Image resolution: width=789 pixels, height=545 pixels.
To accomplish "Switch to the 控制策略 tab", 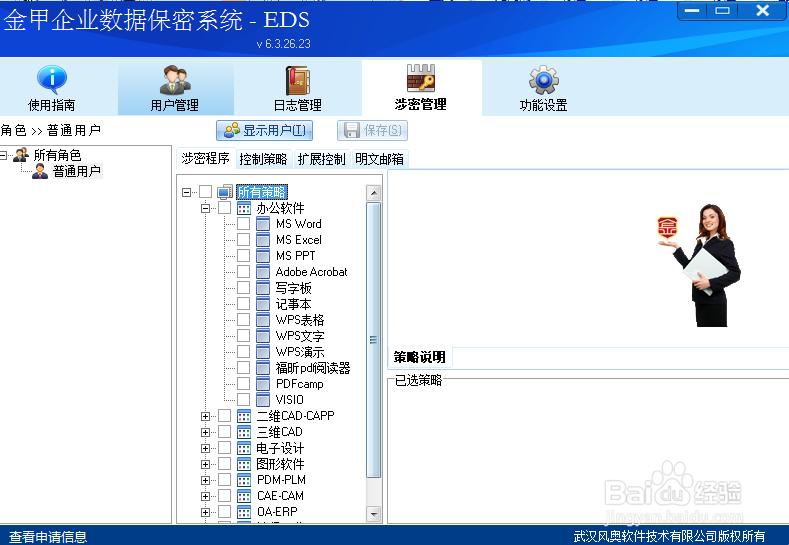I will pyautogui.click(x=263, y=159).
